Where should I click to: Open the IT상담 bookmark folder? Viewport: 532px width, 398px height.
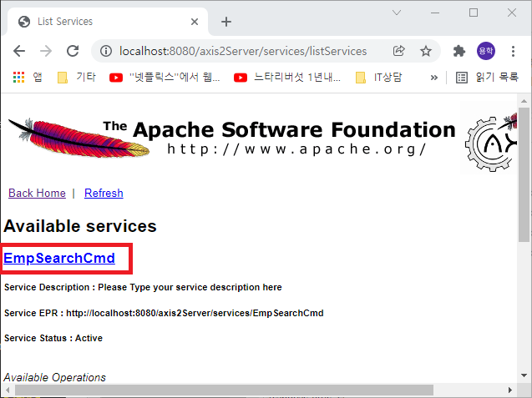[378, 78]
